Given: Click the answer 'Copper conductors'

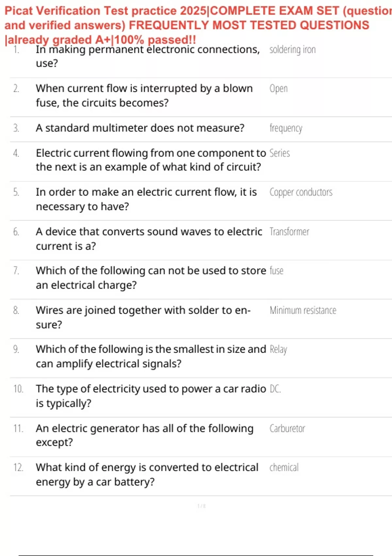Looking at the screenshot, I should pos(301,192).
